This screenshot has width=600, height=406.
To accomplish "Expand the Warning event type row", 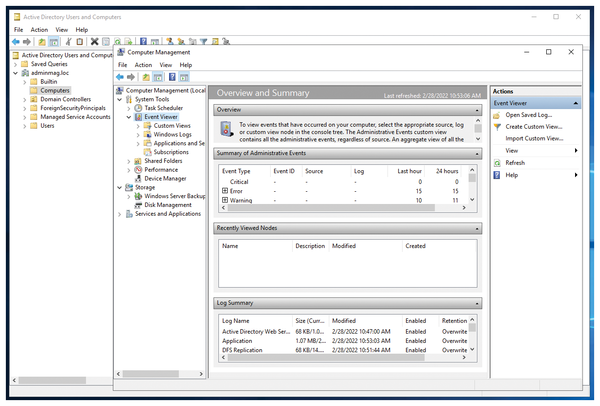I will 225,200.
